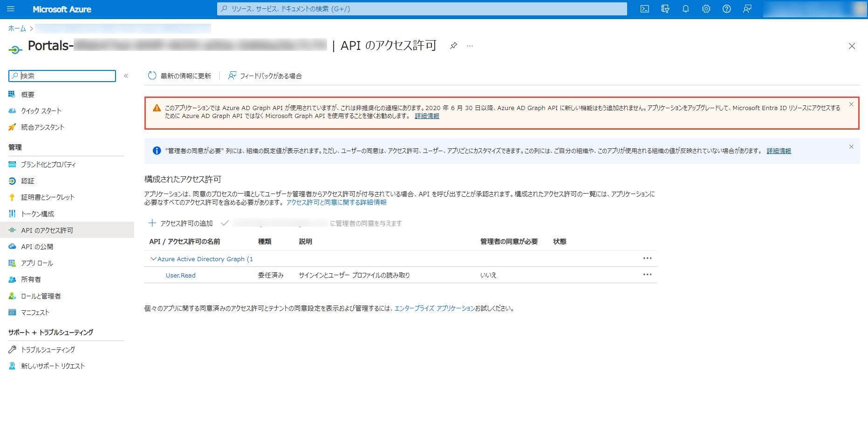This screenshot has height=431, width=868.
Task: Close the API のアクセス許可 blade
Action: tap(852, 46)
